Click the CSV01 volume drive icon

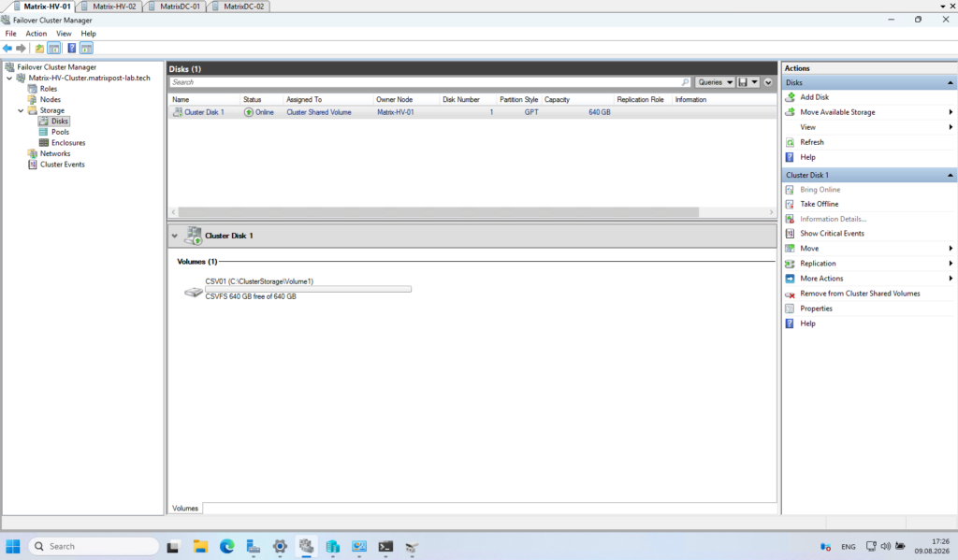coord(194,292)
